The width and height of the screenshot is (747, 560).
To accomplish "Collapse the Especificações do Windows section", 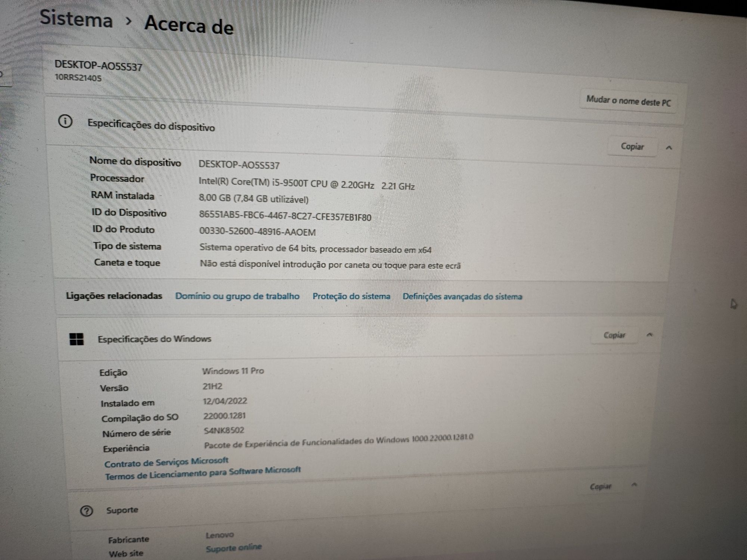I will 650,335.
